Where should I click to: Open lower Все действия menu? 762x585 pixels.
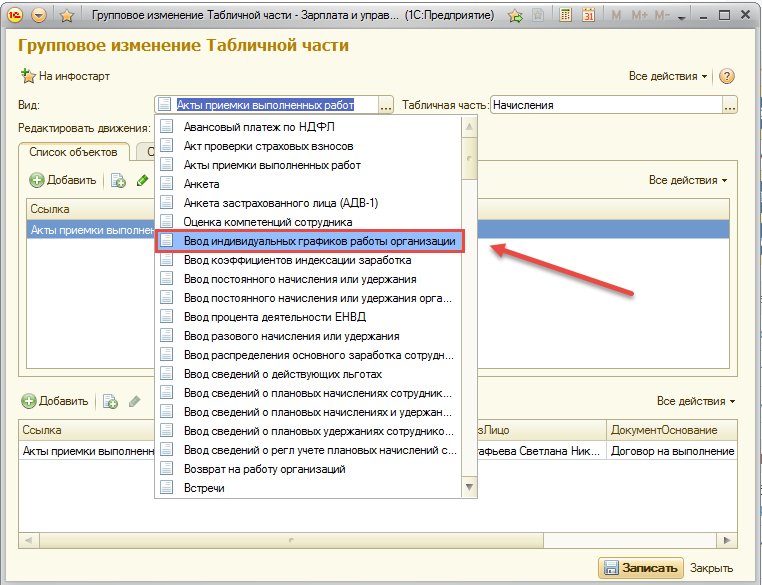(695, 401)
